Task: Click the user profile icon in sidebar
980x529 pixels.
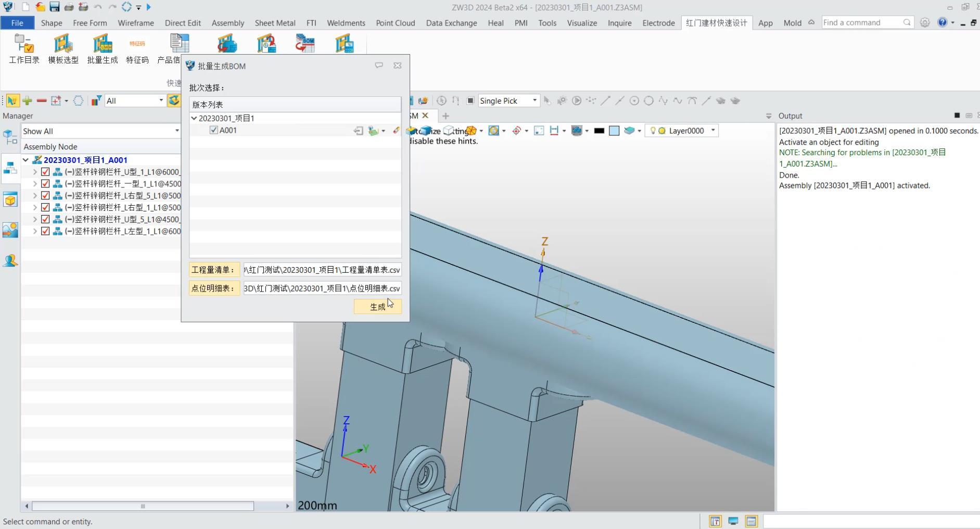Action: (10, 260)
